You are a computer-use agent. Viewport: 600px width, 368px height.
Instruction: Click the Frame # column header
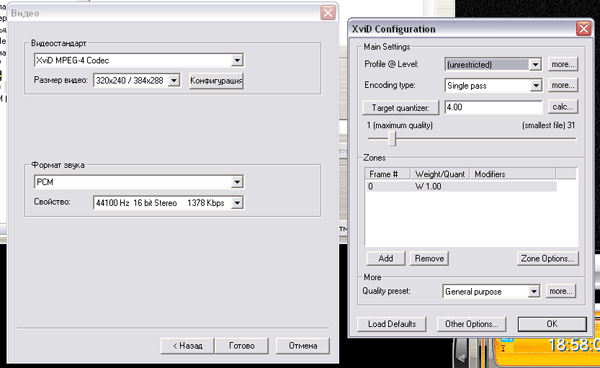click(x=388, y=174)
